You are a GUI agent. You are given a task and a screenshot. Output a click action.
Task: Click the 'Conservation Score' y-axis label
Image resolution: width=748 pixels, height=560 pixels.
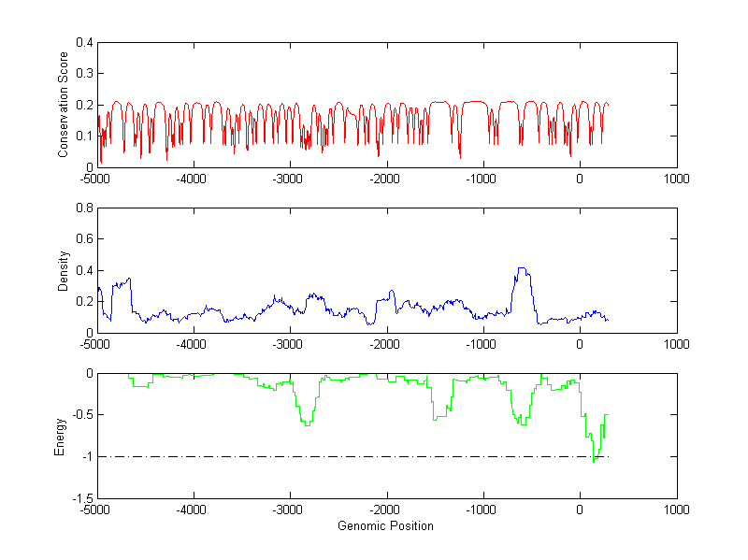(x=64, y=105)
